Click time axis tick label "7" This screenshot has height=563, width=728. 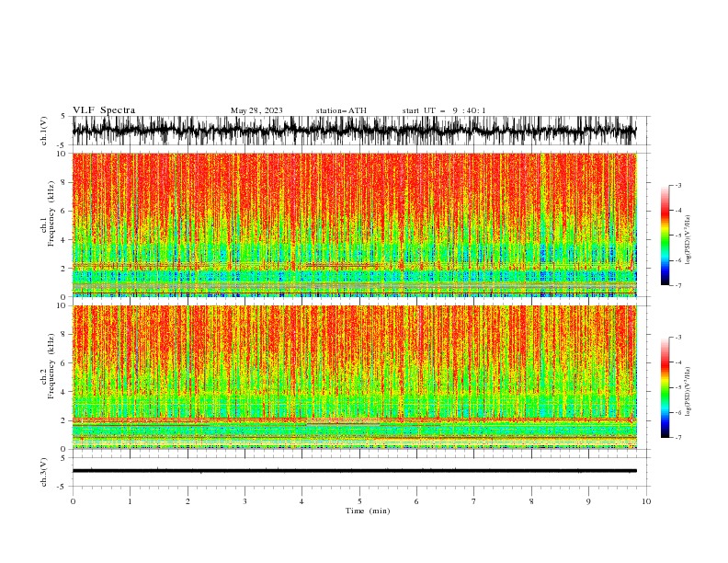(x=474, y=501)
